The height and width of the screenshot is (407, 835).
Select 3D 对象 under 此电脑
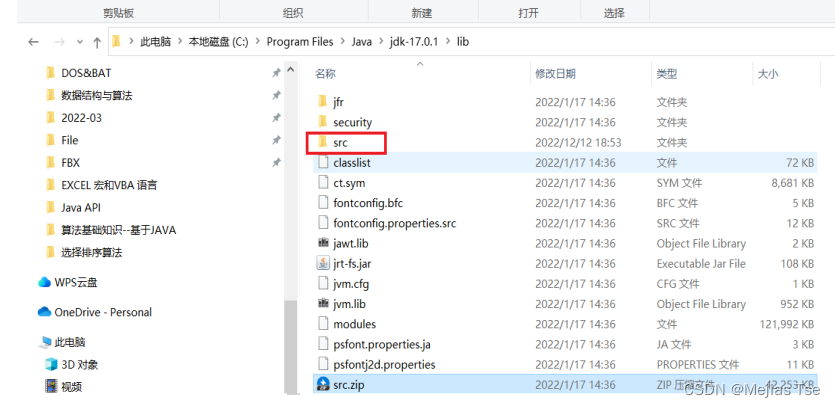[x=72, y=365]
